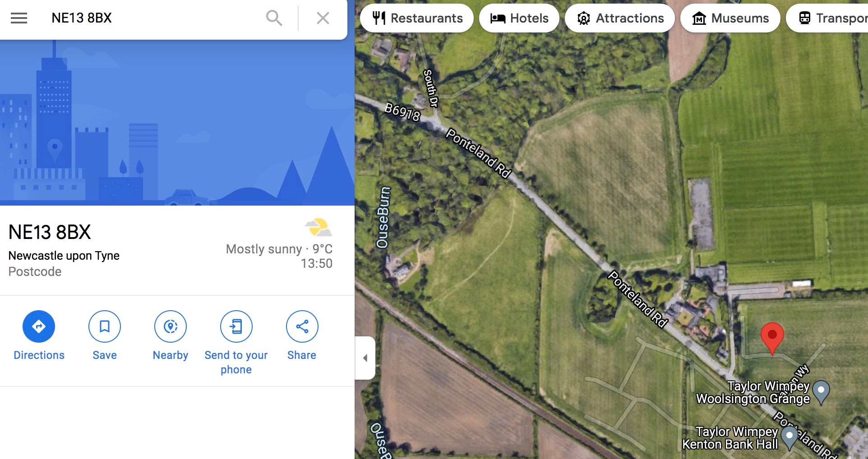
Task: Select the Restaurants category chip
Action: [417, 18]
